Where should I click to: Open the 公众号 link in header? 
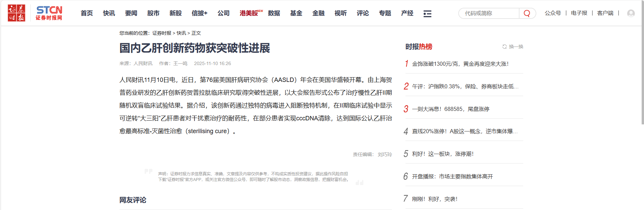point(553,13)
